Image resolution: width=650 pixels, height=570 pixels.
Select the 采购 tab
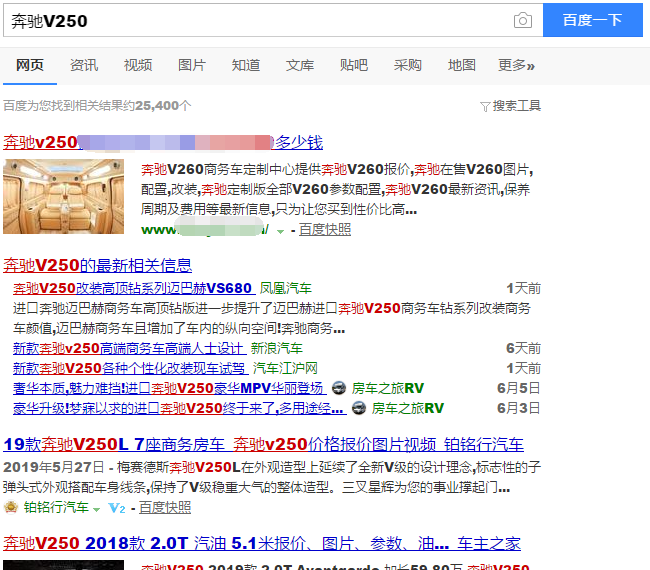click(x=408, y=65)
